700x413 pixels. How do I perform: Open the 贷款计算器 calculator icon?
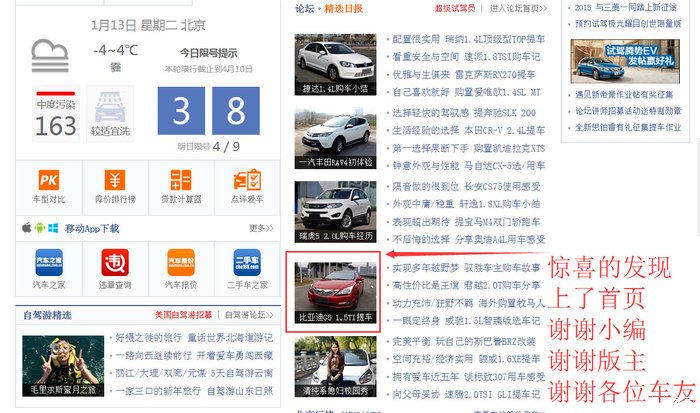pos(181,180)
